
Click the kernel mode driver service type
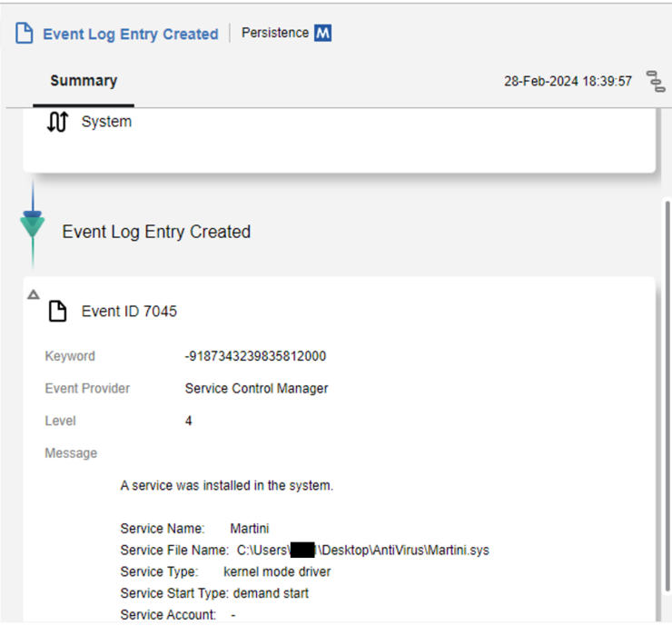(277, 572)
